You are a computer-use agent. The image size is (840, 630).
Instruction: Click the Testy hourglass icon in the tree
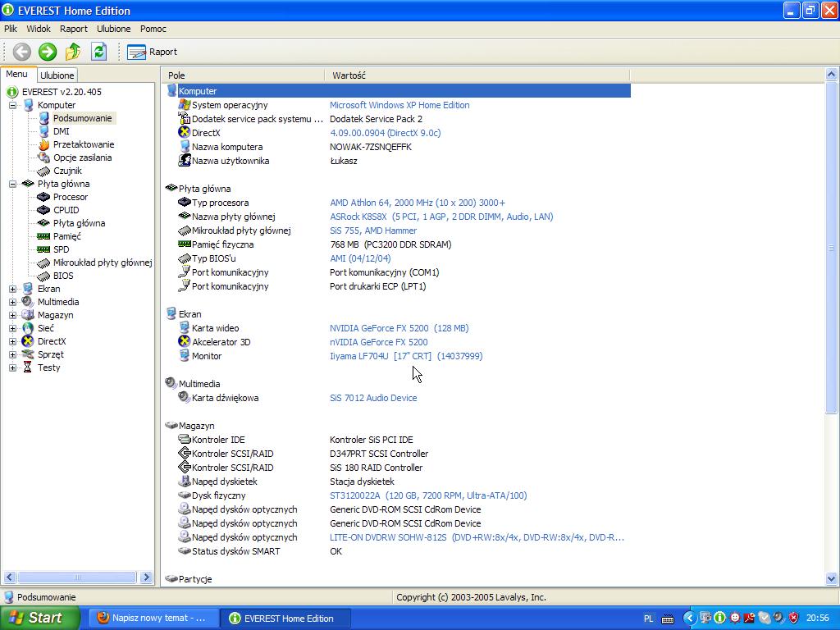point(28,367)
